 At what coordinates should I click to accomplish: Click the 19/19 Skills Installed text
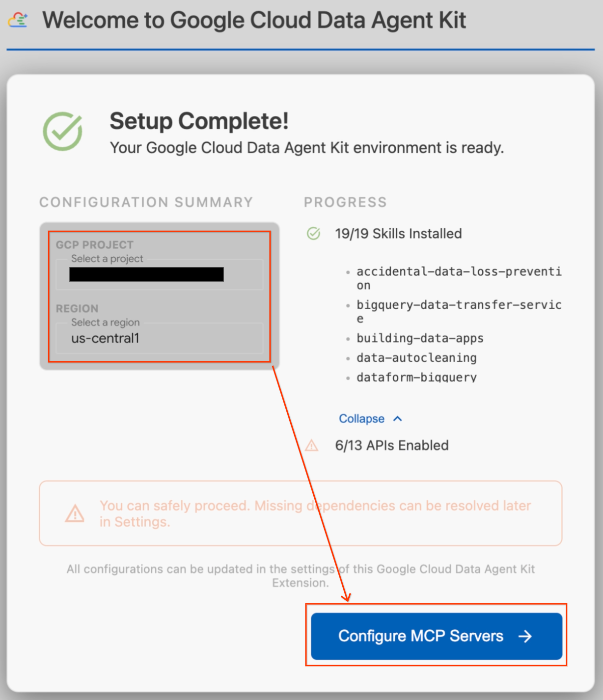coord(398,234)
